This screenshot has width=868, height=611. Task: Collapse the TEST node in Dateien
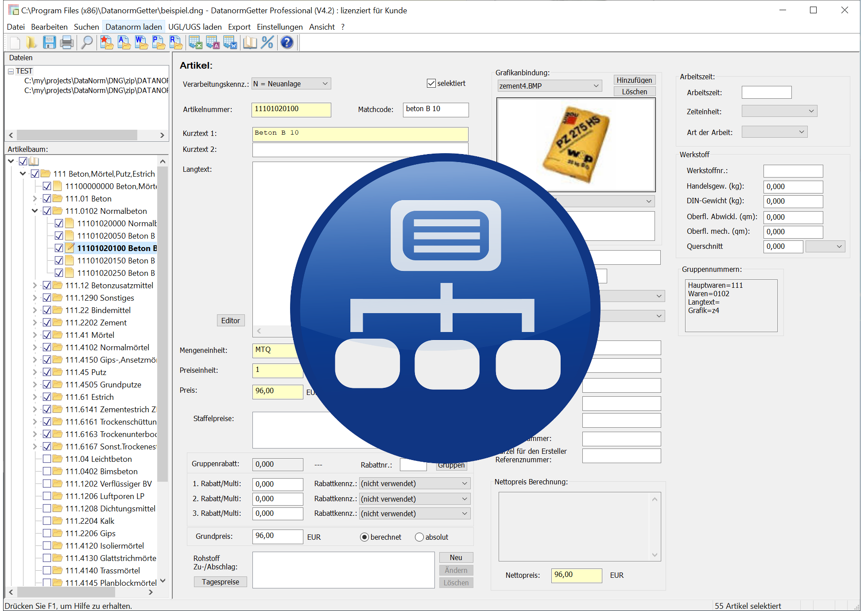(11, 71)
